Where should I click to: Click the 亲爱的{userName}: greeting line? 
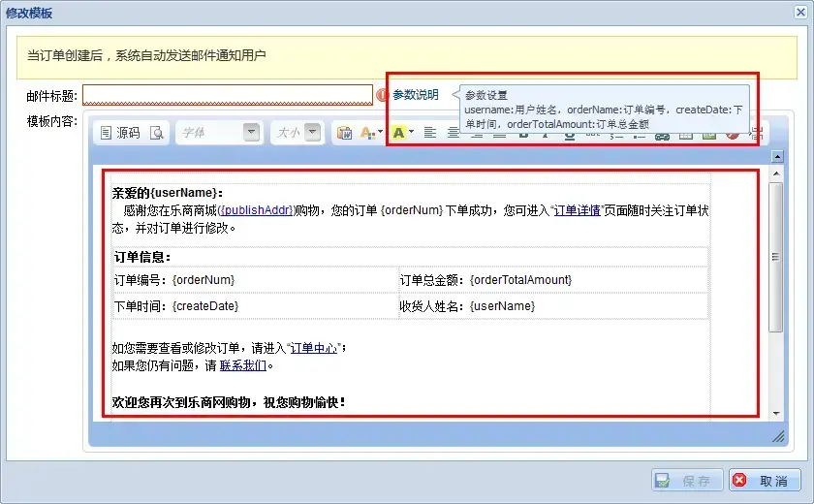[168, 193]
